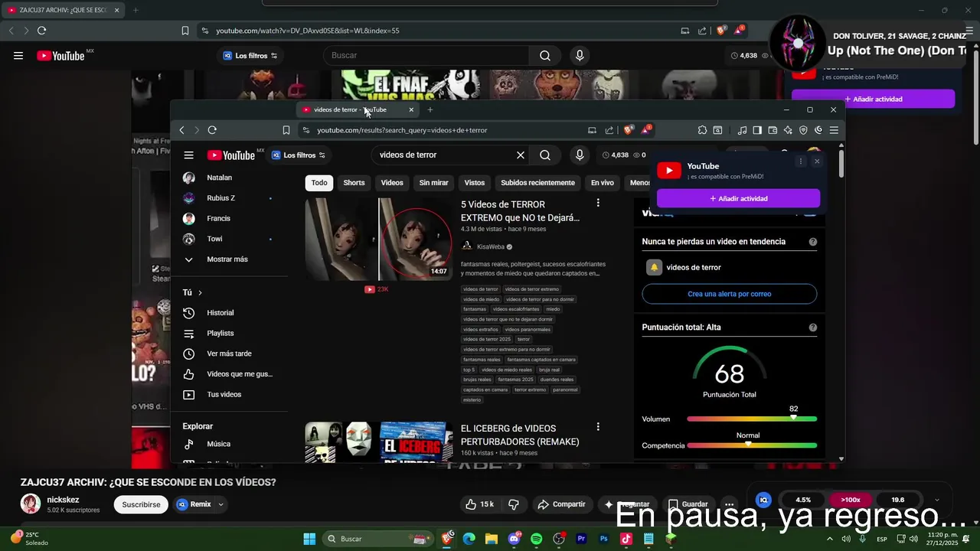980x551 pixels.
Task: Select the 'Vistos' filter chip
Action: [x=475, y=183]
